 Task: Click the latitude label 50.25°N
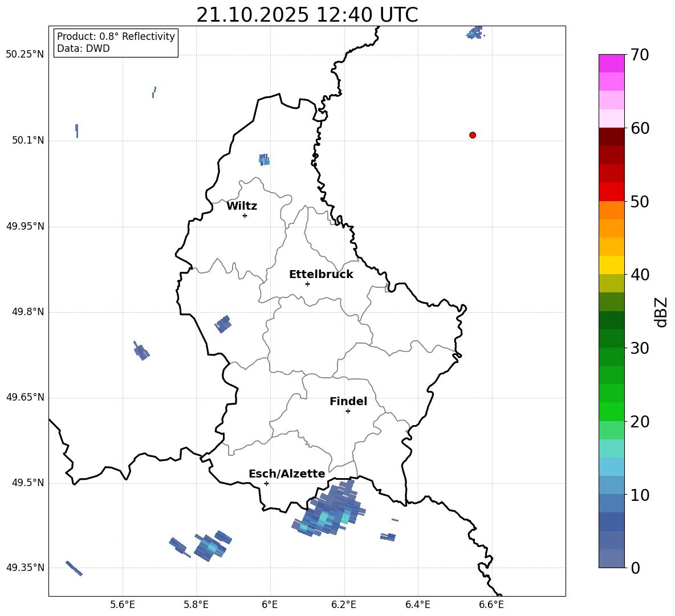25,55
